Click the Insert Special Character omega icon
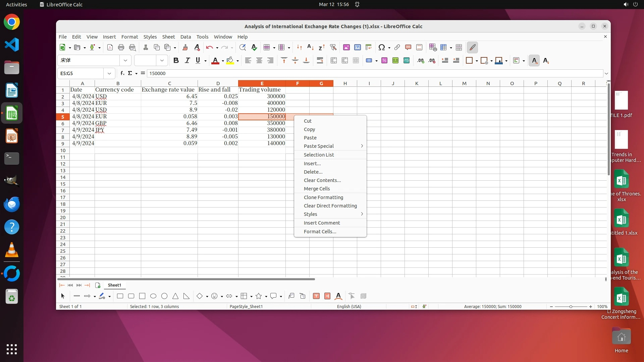Viewport: 644px width, 362px height. [381, 47]
